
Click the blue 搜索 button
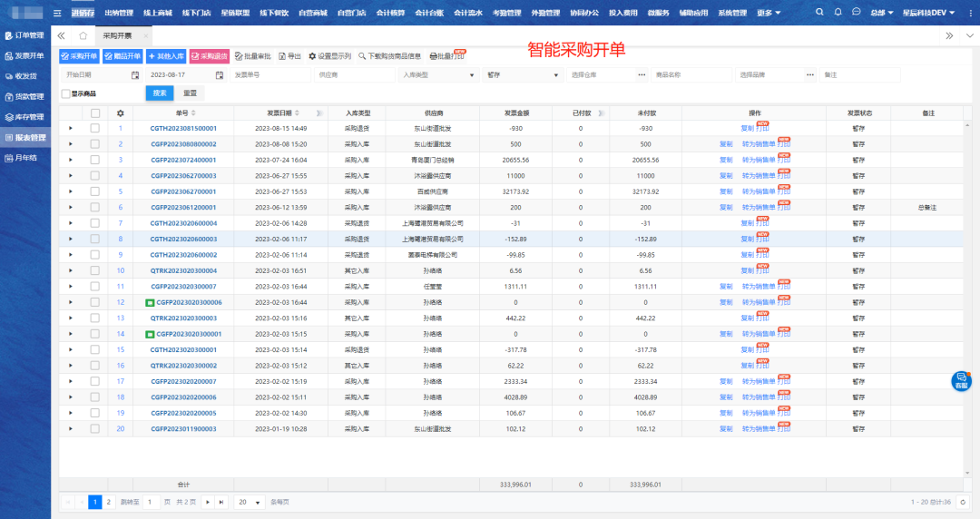pos(160,93)
